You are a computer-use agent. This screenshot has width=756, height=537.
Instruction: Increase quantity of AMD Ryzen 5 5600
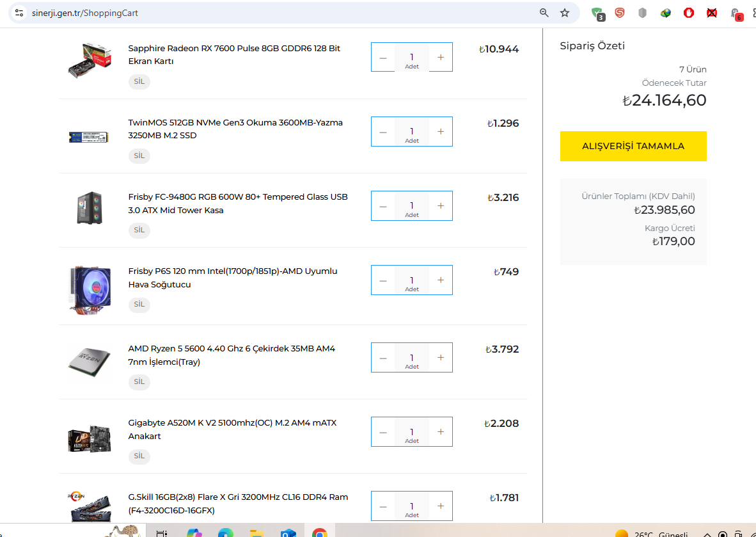pyautogui.click(x=441, y=358)
